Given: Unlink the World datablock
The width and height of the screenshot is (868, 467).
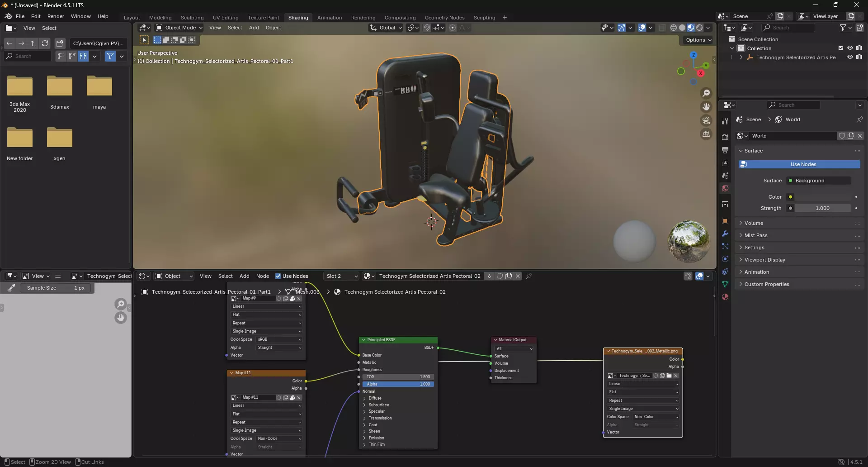Looking at the screenshot, I should click(x=860, y=136).
